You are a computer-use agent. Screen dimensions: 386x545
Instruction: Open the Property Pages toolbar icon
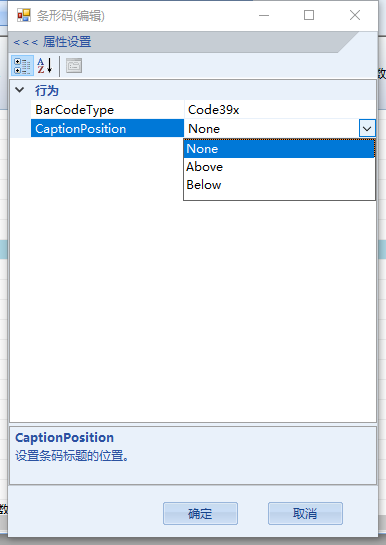(74, 66)
